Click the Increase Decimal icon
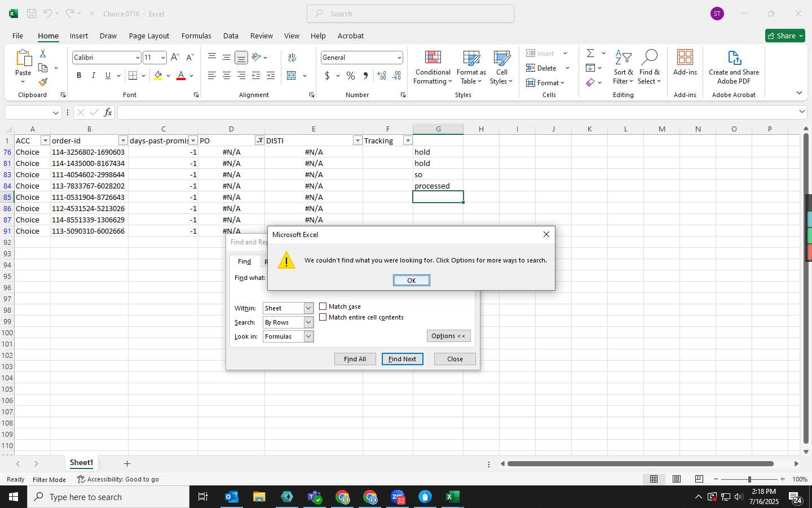This screenshot has width=812, height=508. [x=382, y=76]
